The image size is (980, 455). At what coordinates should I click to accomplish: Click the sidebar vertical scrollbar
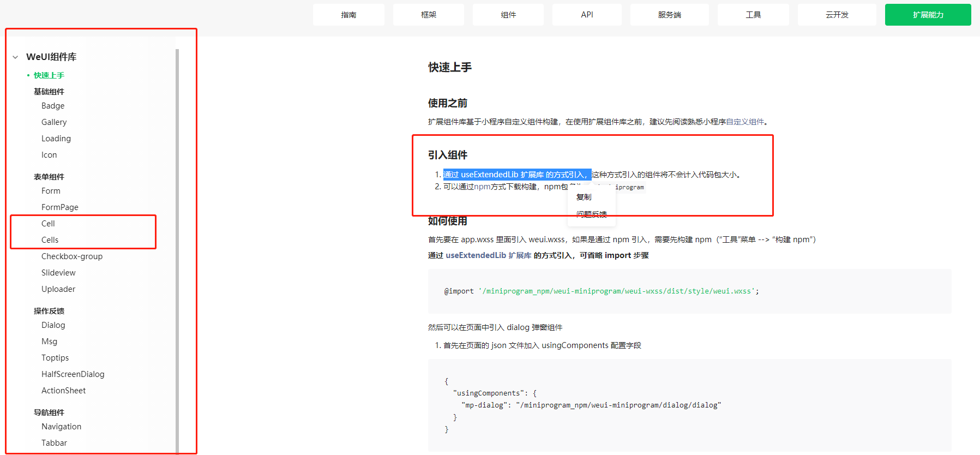click(x=177, y=251)
